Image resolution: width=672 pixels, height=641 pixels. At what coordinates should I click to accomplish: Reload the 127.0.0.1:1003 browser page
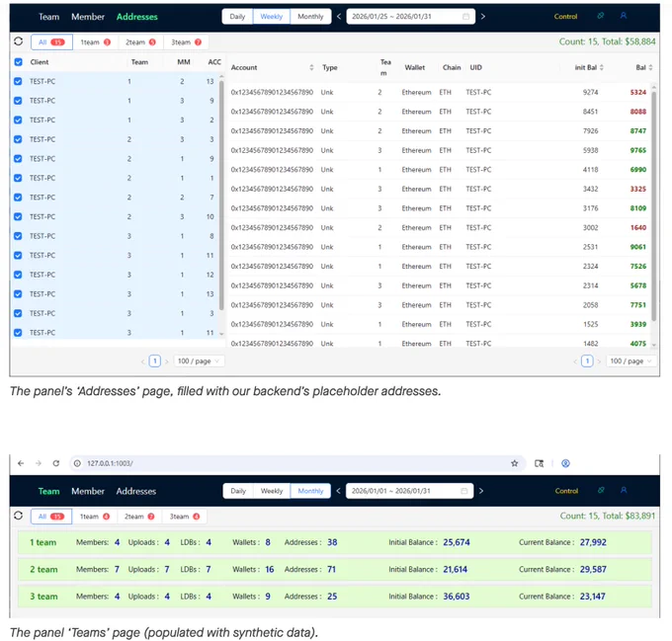[55, 463]
